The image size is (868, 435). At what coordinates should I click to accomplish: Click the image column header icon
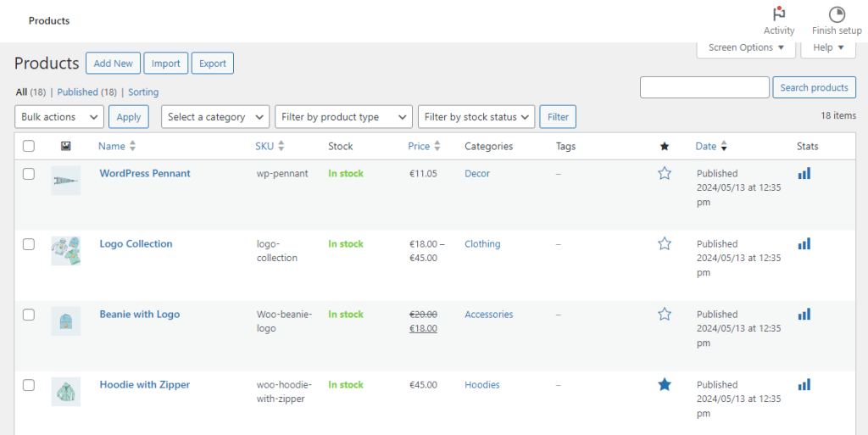point(66,146)
